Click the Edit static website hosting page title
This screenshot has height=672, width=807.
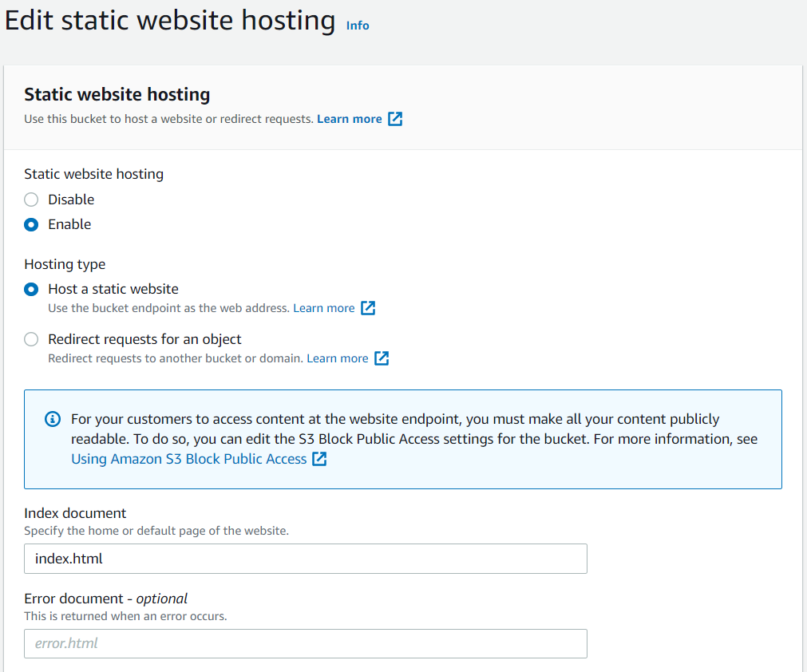[x=170, y=20]
